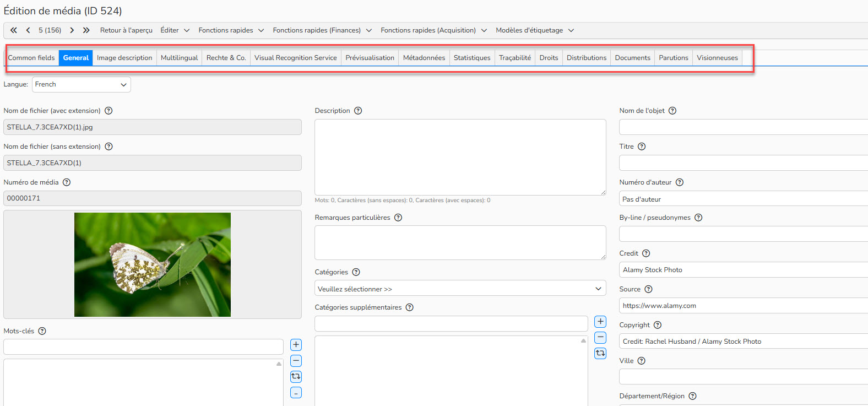Open help icon beside Copyright
This screenshot has width=868, height=406.
[x=658, y=325]
